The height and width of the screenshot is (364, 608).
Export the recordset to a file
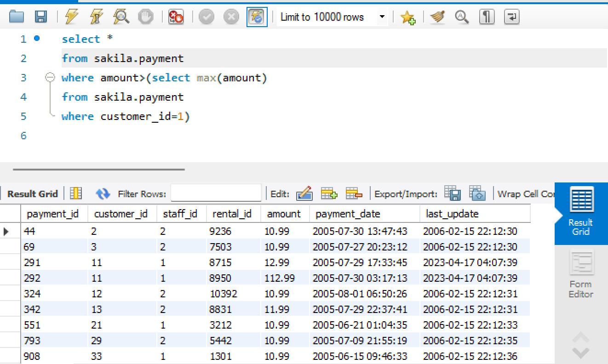[452, 193]
